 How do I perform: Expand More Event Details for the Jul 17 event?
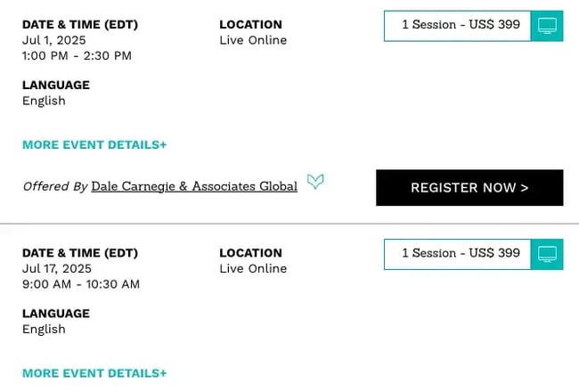(x=94, y=373)
